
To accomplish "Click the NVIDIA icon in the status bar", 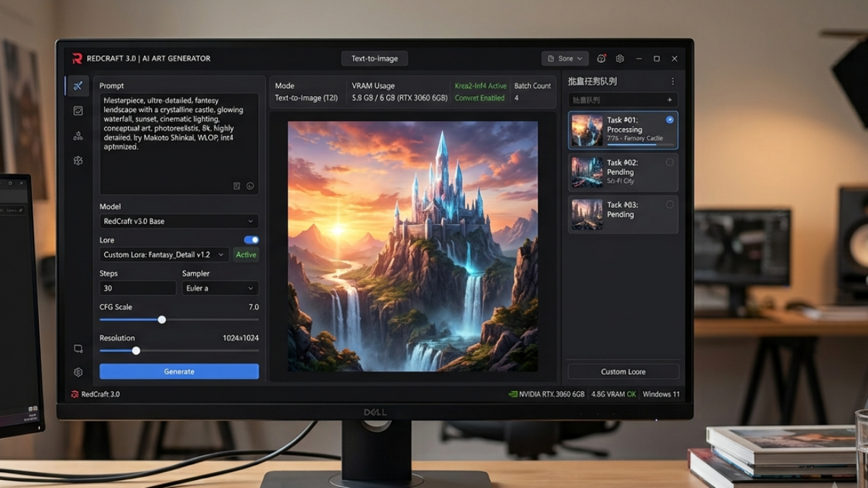I will (x=514, y=394).
